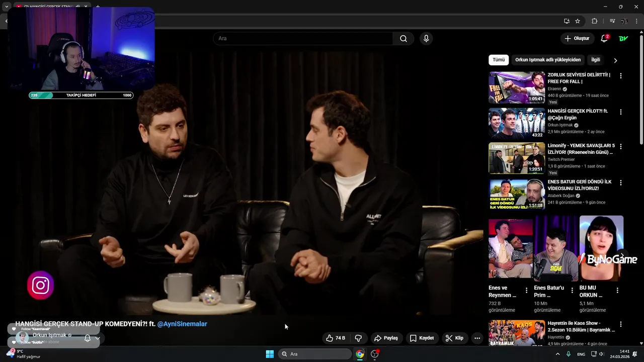The width and height of the screenshot is (644, 362).
Task: Start voice search with the microphone icon
Action: click(x=426, y=39)
